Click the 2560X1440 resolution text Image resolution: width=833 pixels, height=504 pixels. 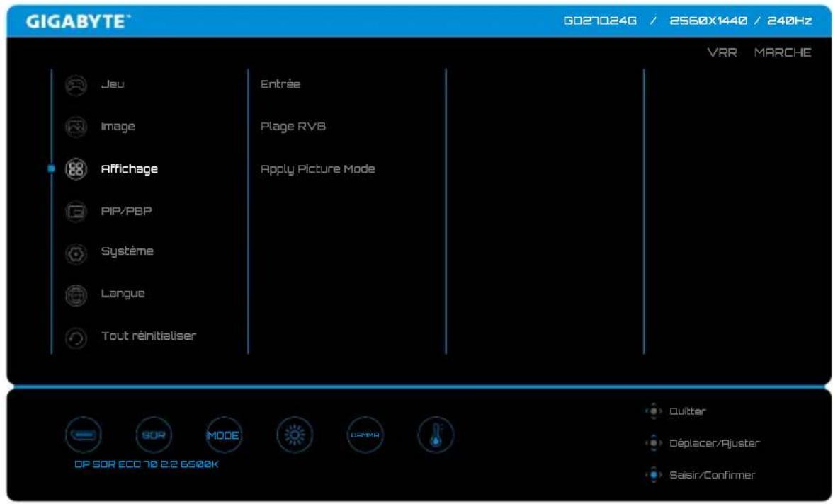pyautogui.click(x=708, y=21)
